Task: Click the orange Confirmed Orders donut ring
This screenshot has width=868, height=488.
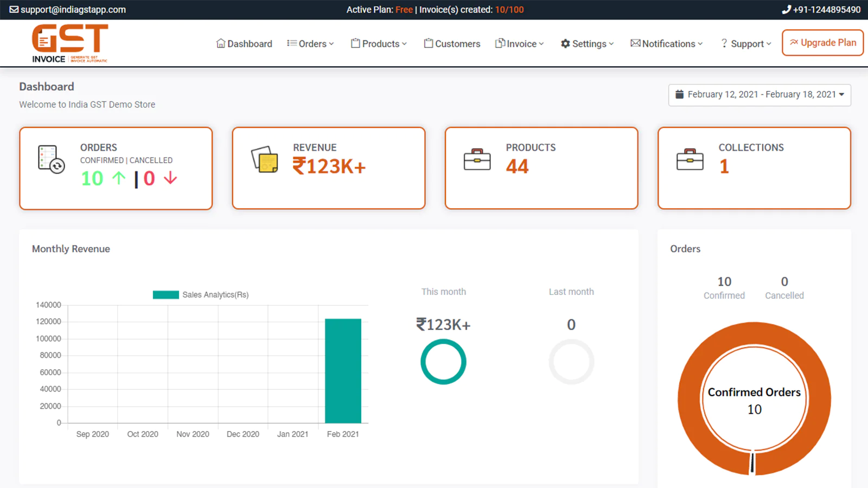Action: (x=689, y=399)
